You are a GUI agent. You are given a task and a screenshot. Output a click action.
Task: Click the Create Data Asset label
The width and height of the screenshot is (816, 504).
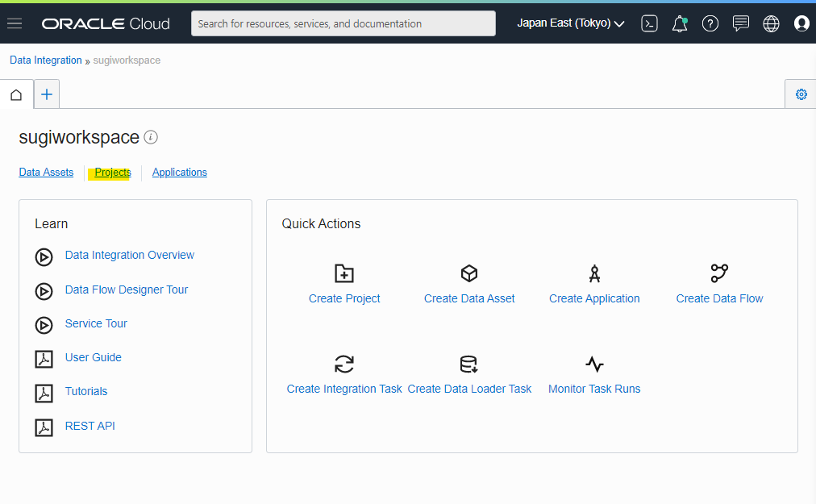point(469,298)
